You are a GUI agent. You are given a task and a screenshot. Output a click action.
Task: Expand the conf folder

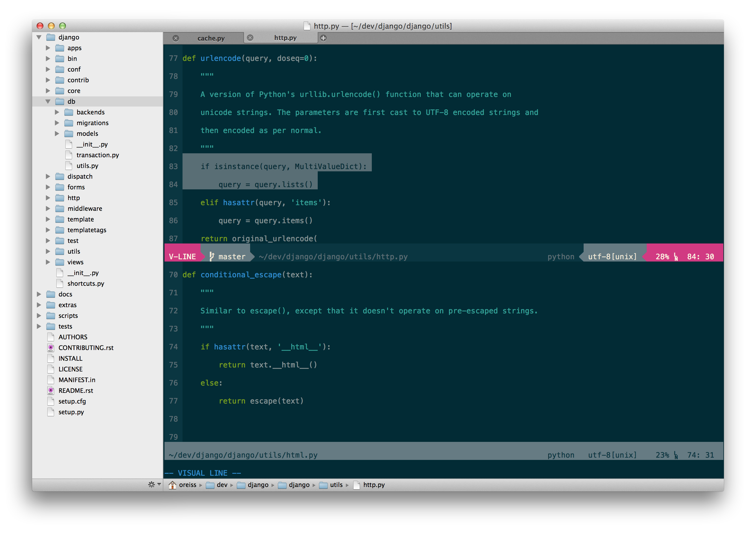48,69
